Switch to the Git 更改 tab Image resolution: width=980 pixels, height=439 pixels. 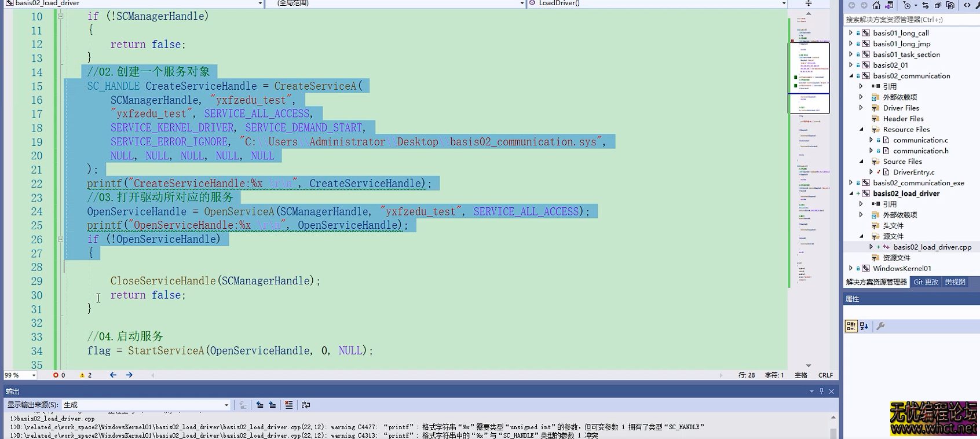coord(926,282)
